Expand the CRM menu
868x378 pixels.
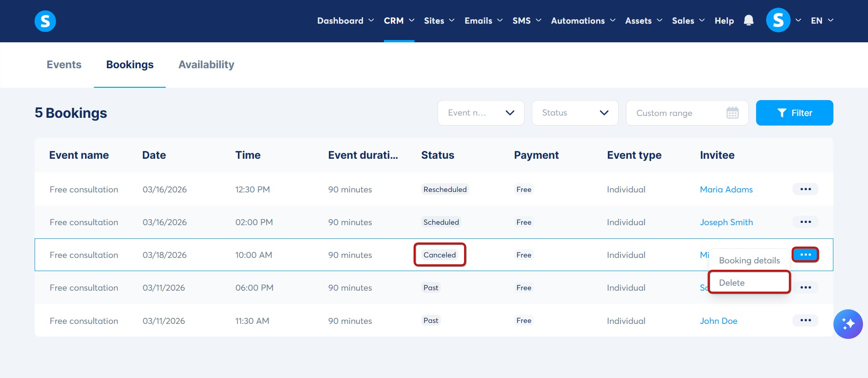click(x=399, y=20)
